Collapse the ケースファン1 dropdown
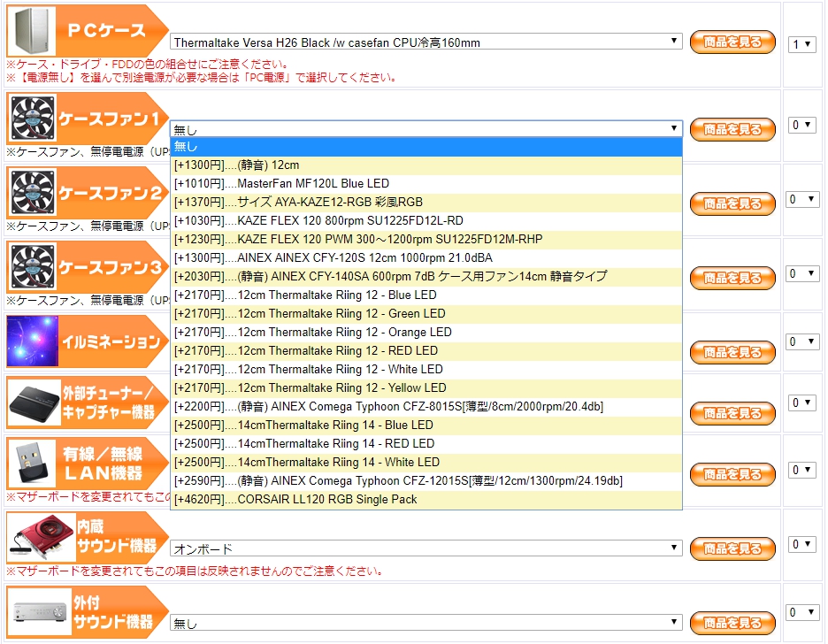This screenshot has height=644, width=828. pos(425,129)
